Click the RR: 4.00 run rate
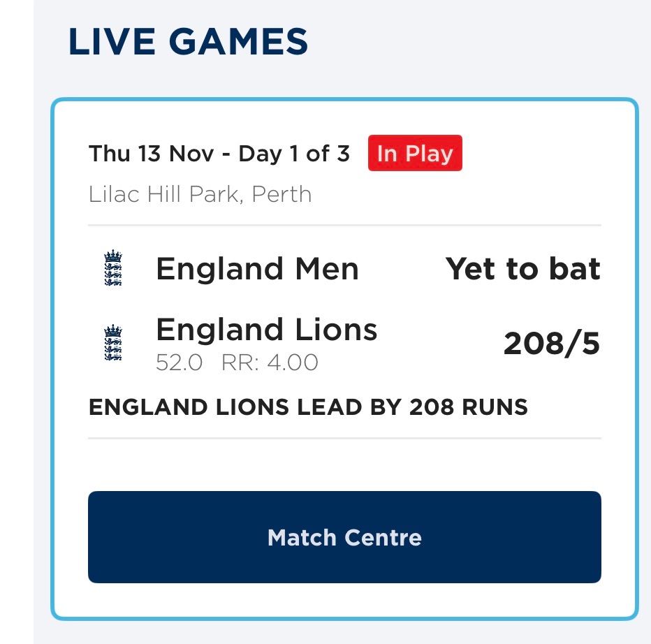This screenshot has height=644, width=651. 270,363
